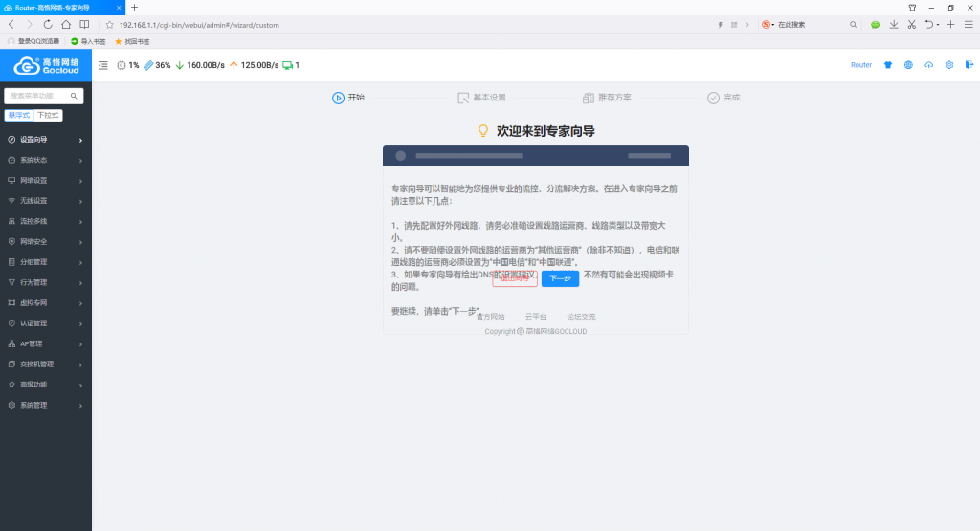980x531 pixels.
Task: Click the blue T-shirt skin icon in header
Action: [x=887, y=65]
